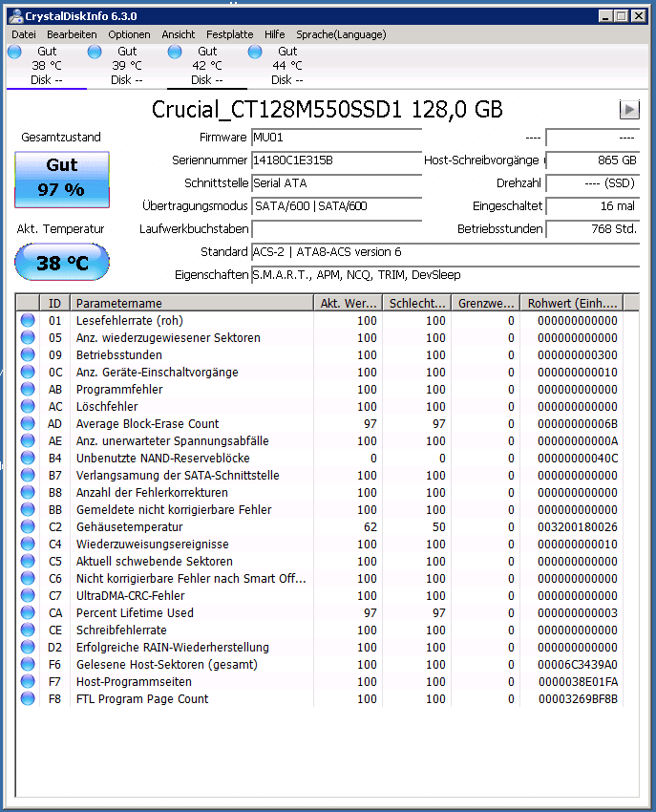Click the Rohwert column header
This screenshot has width=656, height=812.
coord(572,303)
